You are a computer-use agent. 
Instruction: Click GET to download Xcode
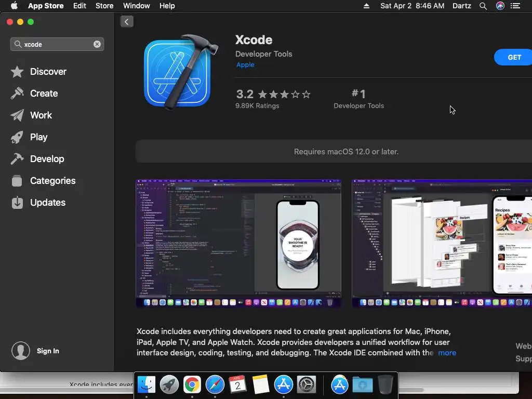(x=514, y=57)
